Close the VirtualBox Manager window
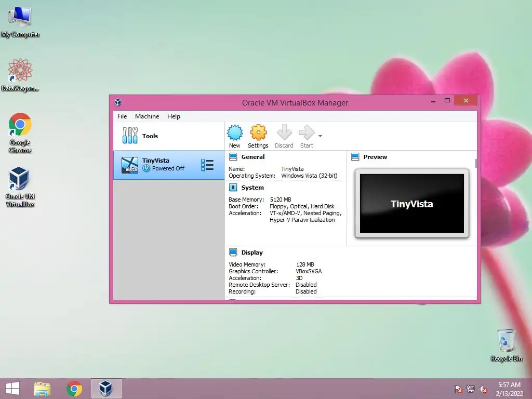 point(466,100)
